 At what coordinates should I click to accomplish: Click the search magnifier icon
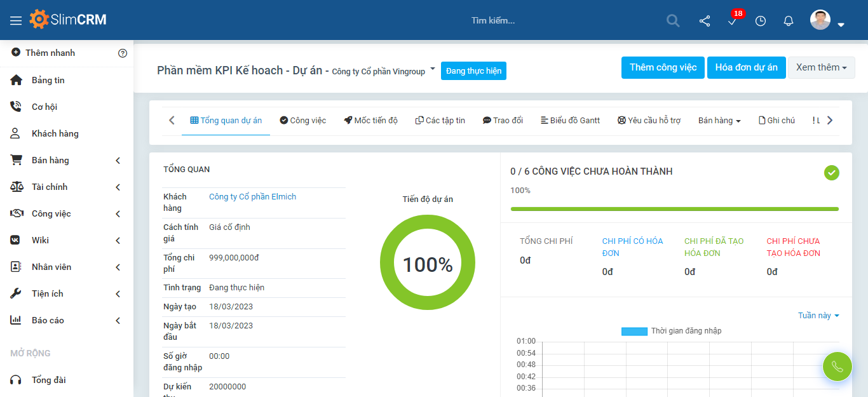click(x=672, y=20)
